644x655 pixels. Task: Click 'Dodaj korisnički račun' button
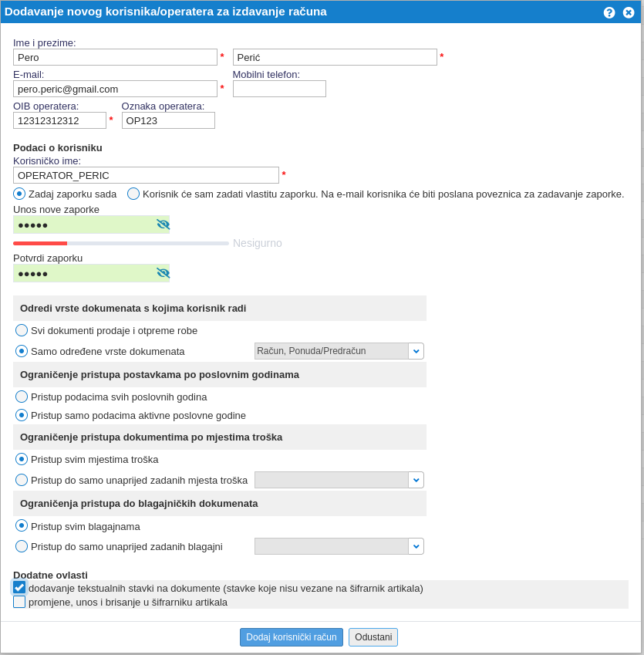pyautogui.click(x=291, y=637)
